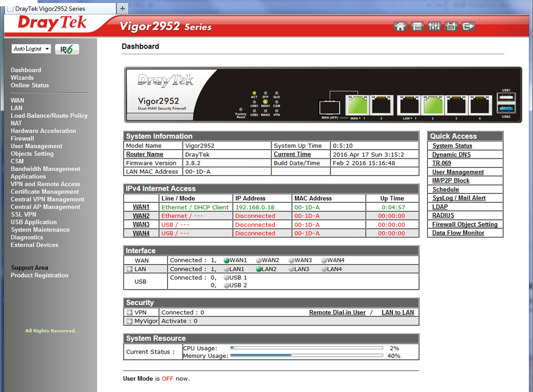This screenshot has height=392, width=533.
Task: Open Central AP Management menu
Action: point(45,207)
